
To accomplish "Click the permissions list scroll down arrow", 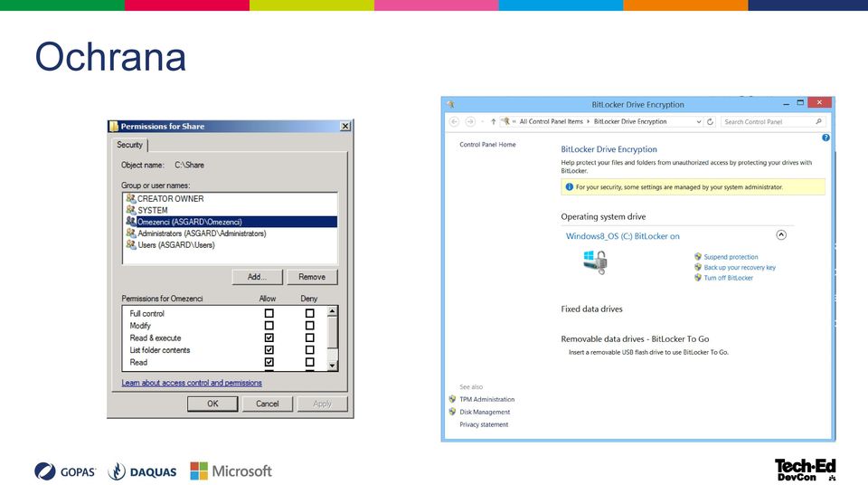I will coord(332,366).
